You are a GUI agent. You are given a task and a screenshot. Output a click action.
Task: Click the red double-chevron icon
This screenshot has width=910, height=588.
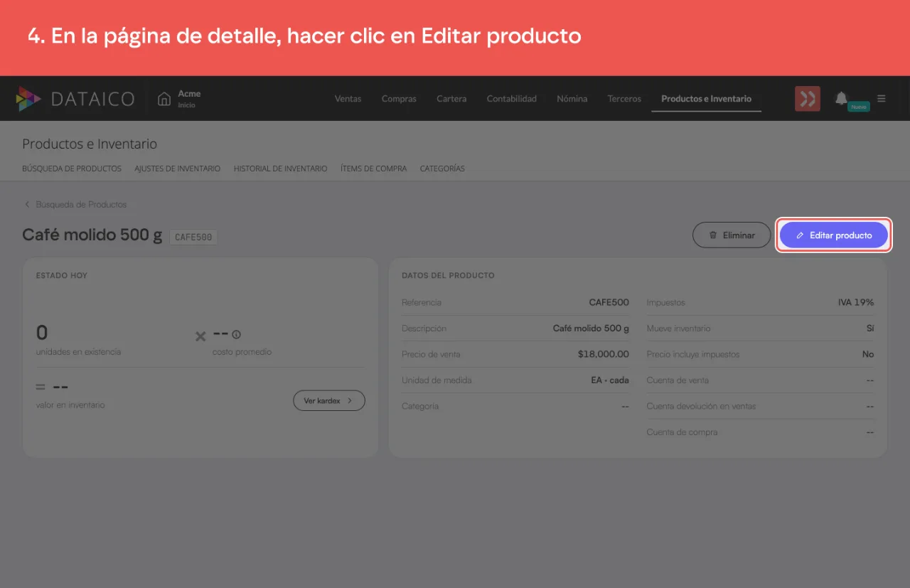click(808, 99)
